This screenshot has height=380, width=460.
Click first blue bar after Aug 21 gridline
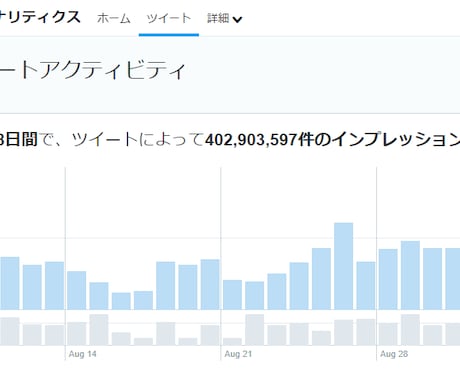[232, 295]
